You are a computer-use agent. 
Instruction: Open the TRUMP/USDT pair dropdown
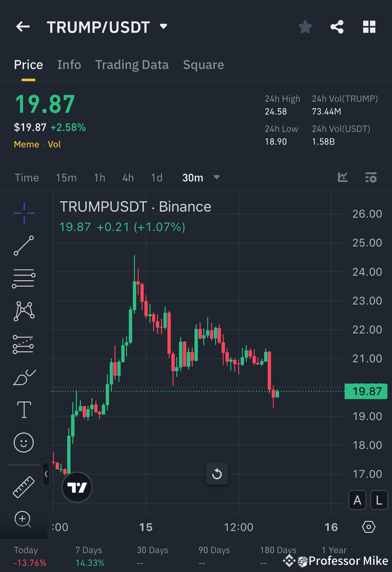point(162,27)
